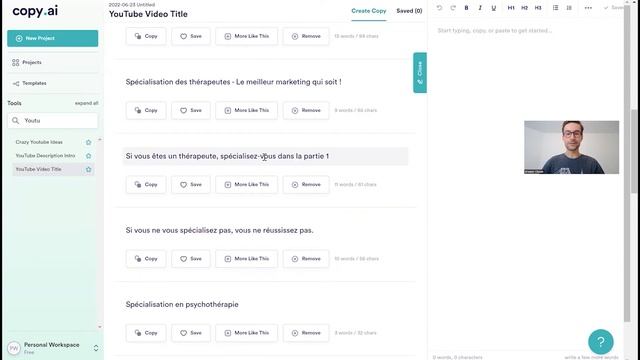Click the YouTube Video Title project heading
Viewport: 640px width, 360px height.
tap(148, 14)
